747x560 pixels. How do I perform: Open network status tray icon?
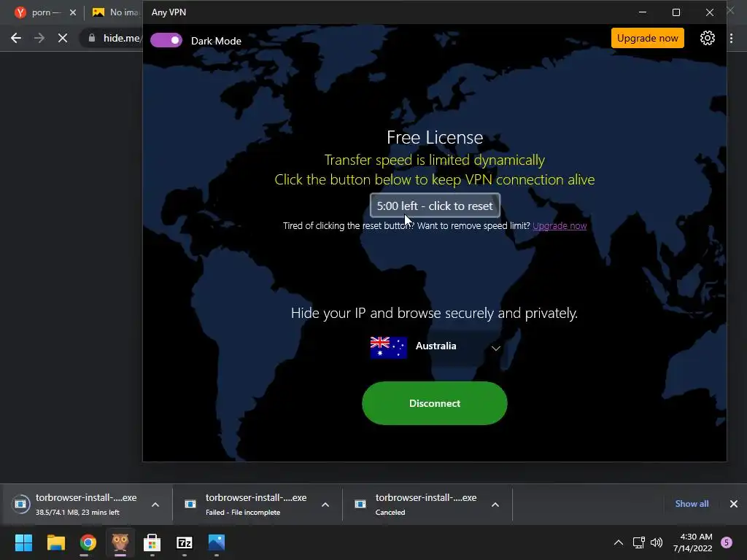coord(639,542)
